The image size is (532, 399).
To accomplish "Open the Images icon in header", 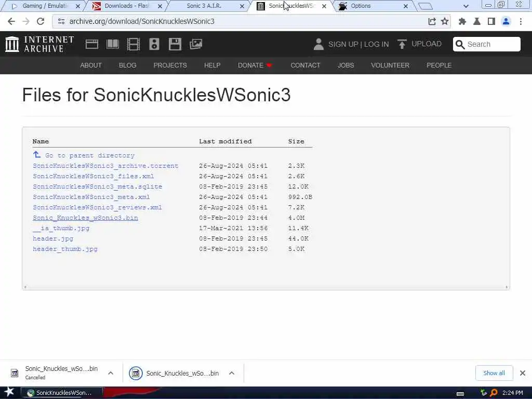I will 196,44.
